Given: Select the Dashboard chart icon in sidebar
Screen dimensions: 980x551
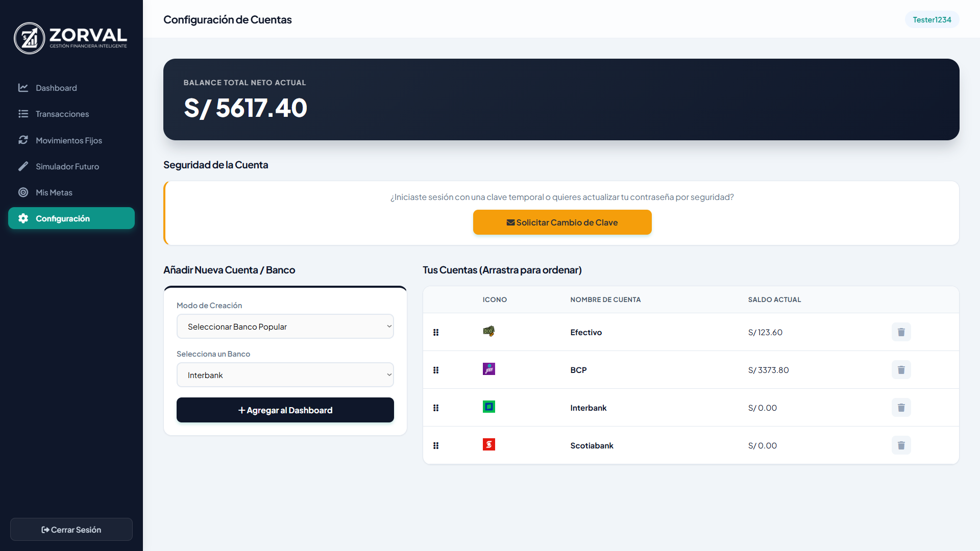Looking at the screenshot, I should click(23, 88).
